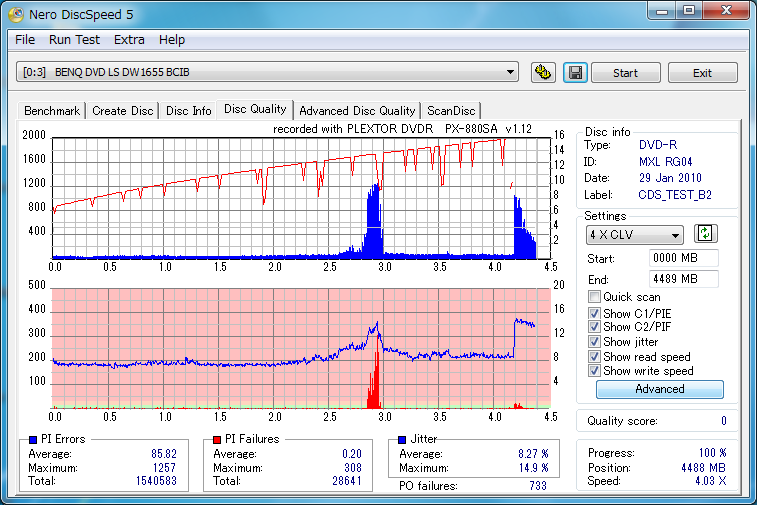Expand the BENQ DVD drive selection dropdown
The image size is (757, 505).
click(x=511, y=72)
